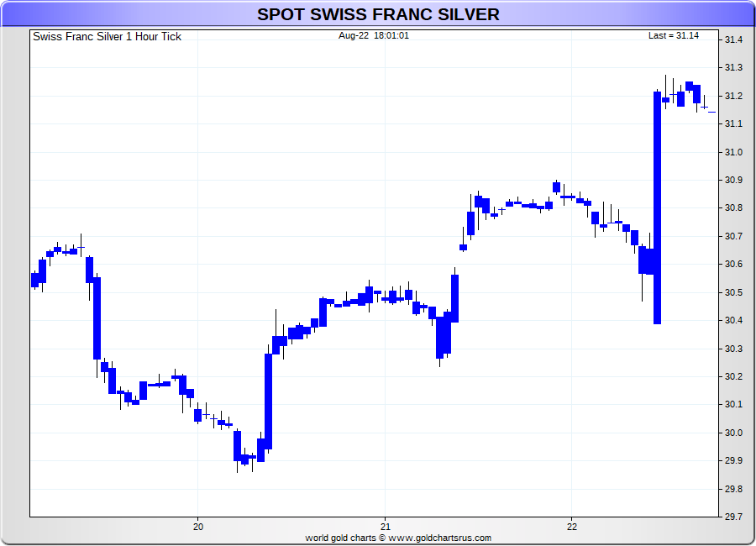
Task: Click the 'Aug-22 18:01:01' timestamp
Action: (x=374, y=35)
